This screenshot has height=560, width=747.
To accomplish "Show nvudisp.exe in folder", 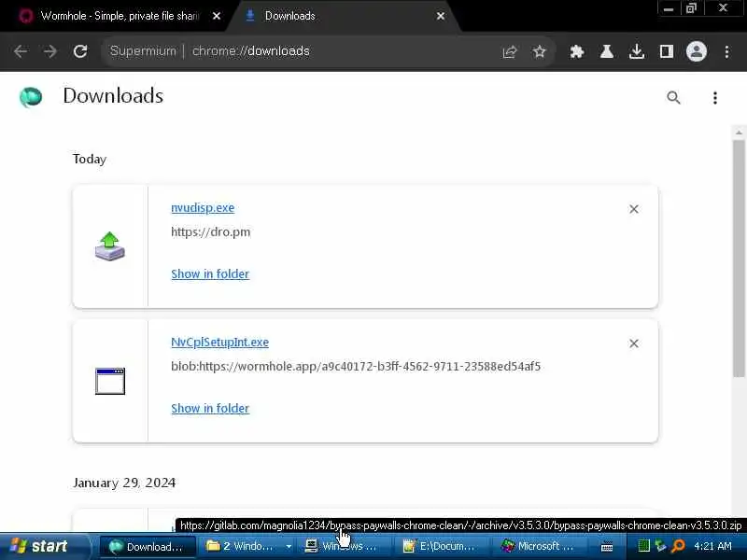I will tap(210, 273).
